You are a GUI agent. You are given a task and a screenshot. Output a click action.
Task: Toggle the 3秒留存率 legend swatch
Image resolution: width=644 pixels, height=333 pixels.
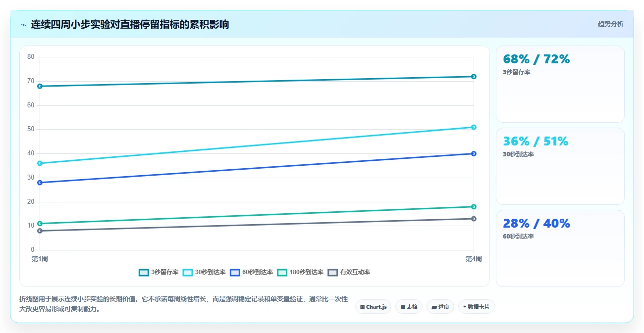(x=144, y=272)
